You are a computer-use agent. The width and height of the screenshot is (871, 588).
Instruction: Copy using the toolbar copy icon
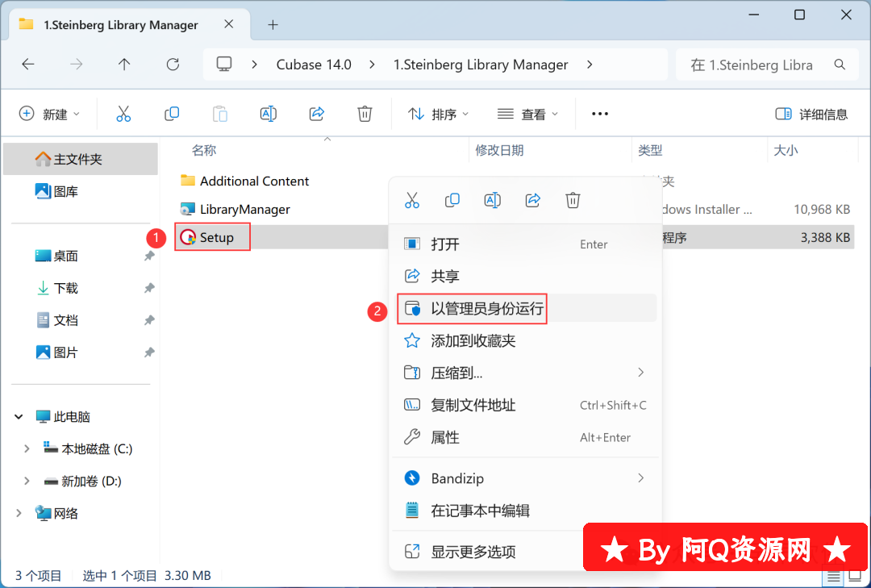tap(172, 114)
